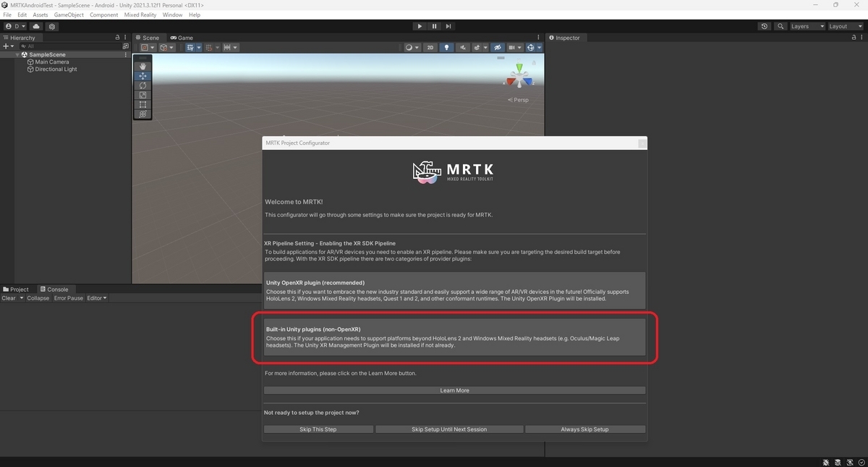
Task: Open the global/local handle rotation dropdown
Action: 167,47
